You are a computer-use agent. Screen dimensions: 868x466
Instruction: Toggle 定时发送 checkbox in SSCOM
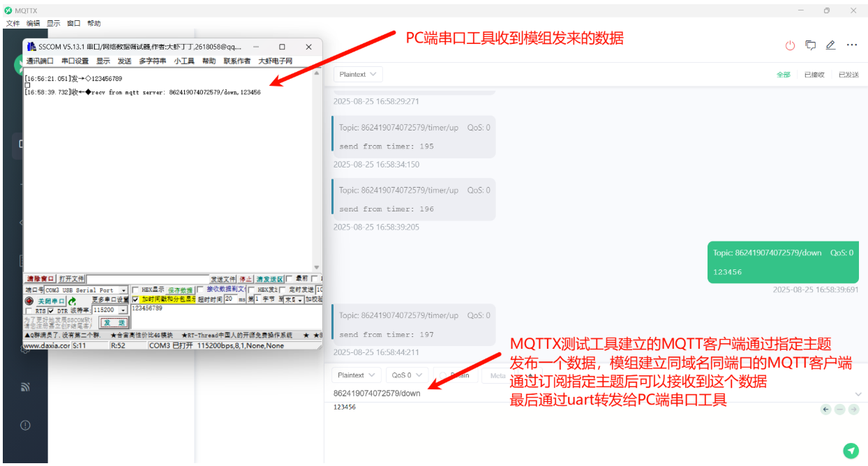(x=283, y=290)
